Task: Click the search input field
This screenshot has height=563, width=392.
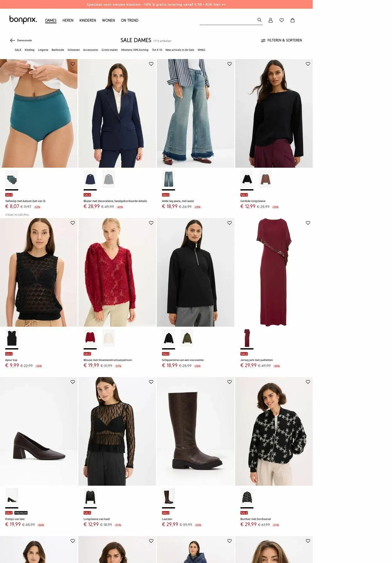Action: coord(228,20)
